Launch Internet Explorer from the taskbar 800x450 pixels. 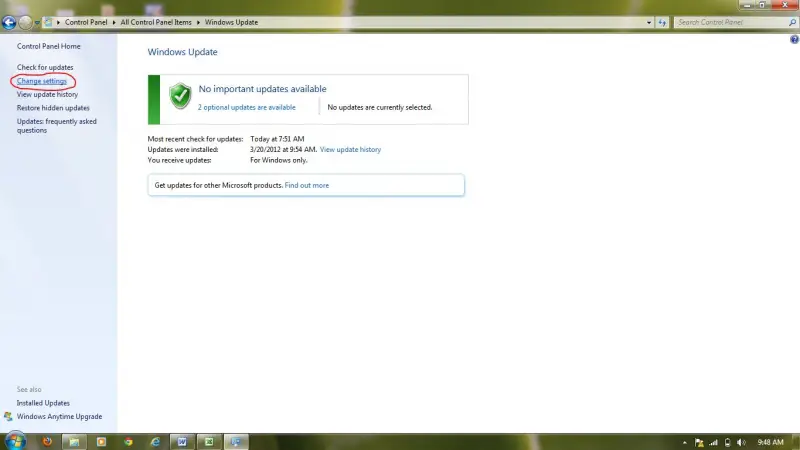155,442
